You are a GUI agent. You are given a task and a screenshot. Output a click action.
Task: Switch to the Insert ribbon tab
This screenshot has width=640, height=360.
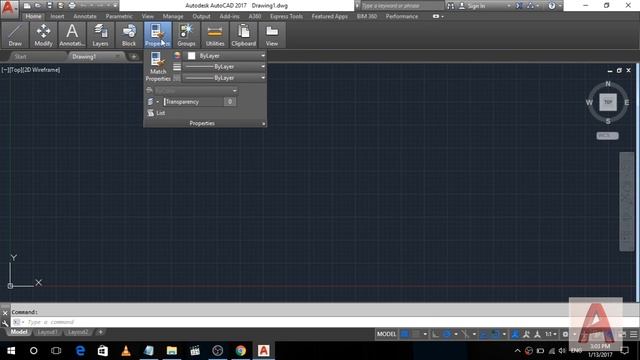(x=57, y=16)
